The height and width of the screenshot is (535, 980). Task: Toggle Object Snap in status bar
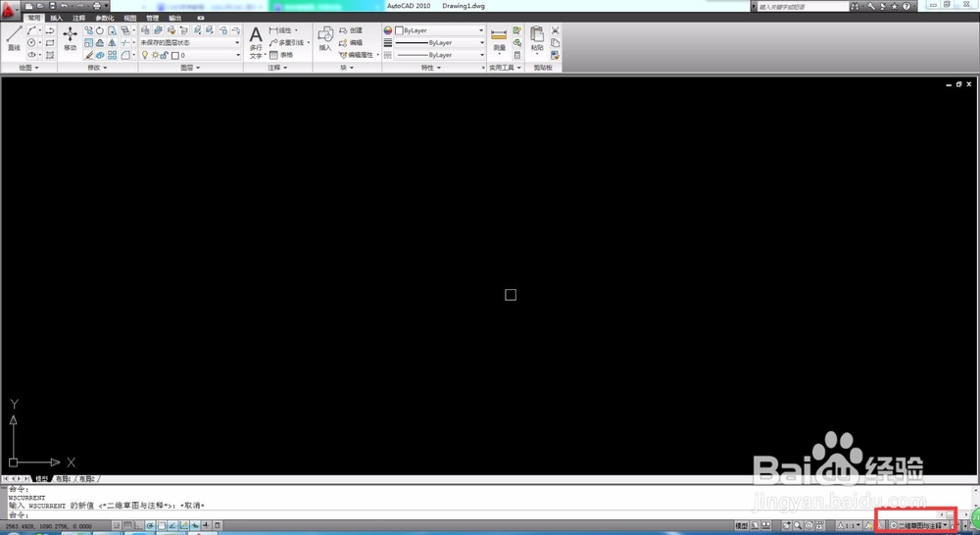click(x=162, y=525)
